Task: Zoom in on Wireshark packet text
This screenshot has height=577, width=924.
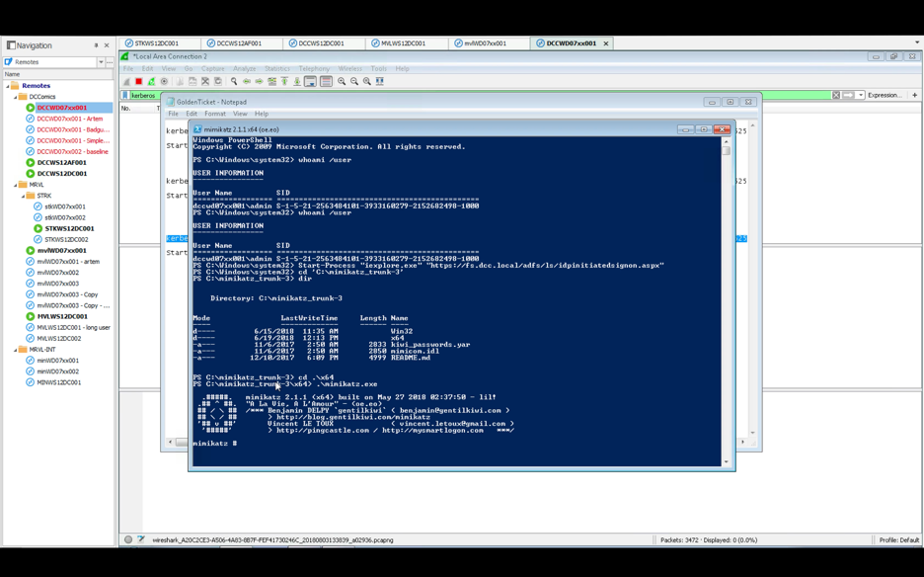Action: click(342, 81)
